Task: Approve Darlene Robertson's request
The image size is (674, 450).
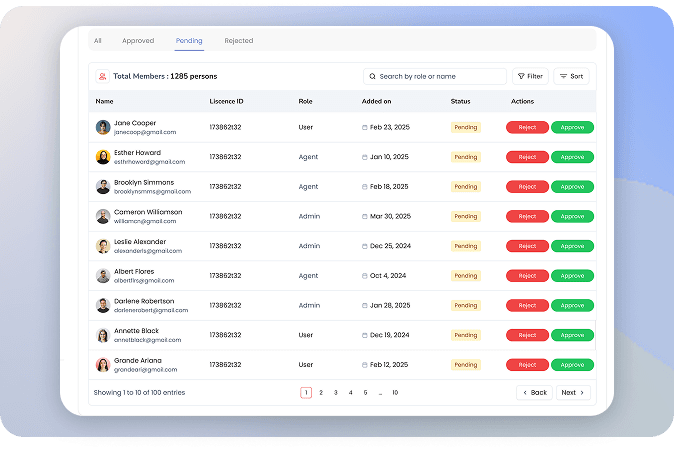Action: point(572,305)
